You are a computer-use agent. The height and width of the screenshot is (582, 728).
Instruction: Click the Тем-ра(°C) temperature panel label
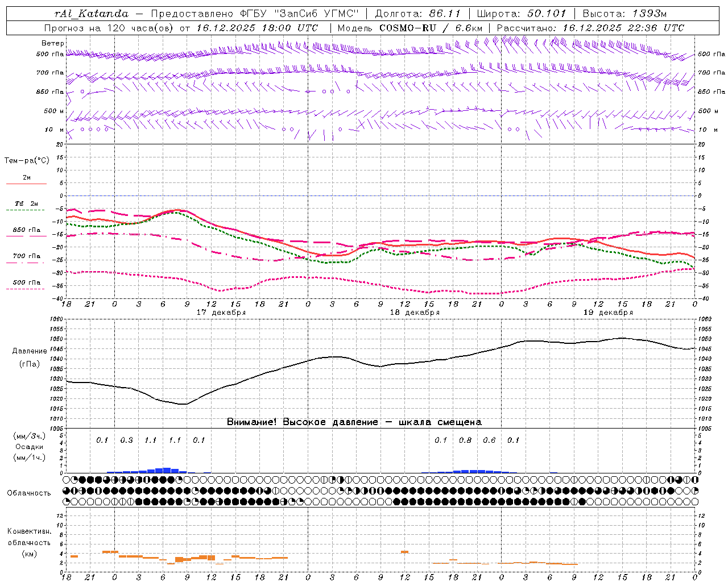pos(27,160)
